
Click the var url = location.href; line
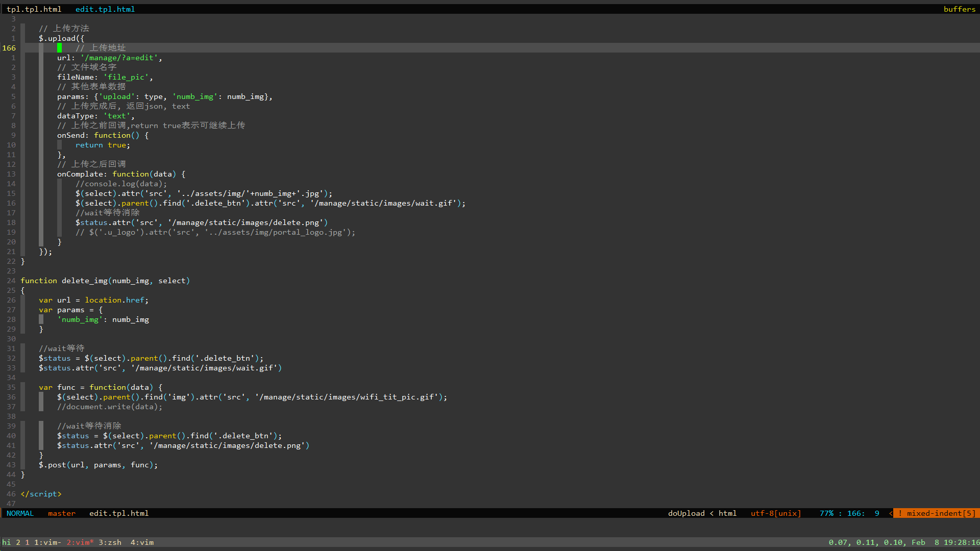(x=93, y=300)
